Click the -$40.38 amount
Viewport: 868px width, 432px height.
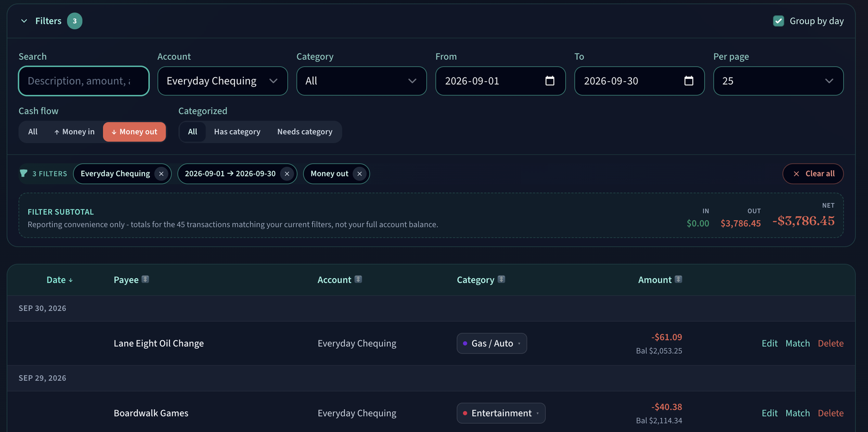[667, 407]
